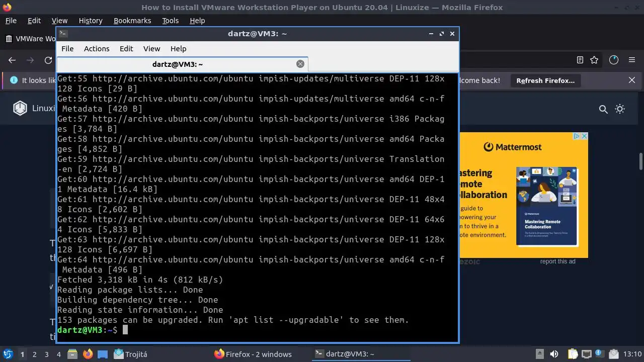
Task: Go forward in Firefox
Action: 30,60
